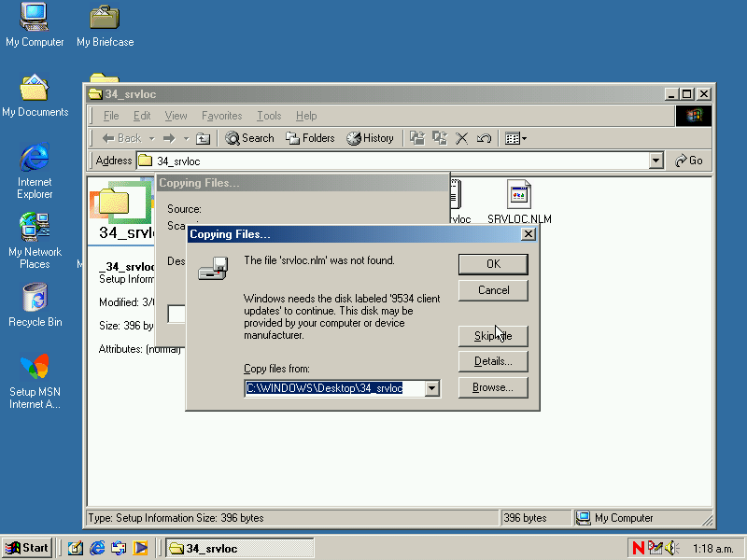747x560 pixels.
Task: Open the Views dropdown in the toolbar
Action: [x=515, y=138]
